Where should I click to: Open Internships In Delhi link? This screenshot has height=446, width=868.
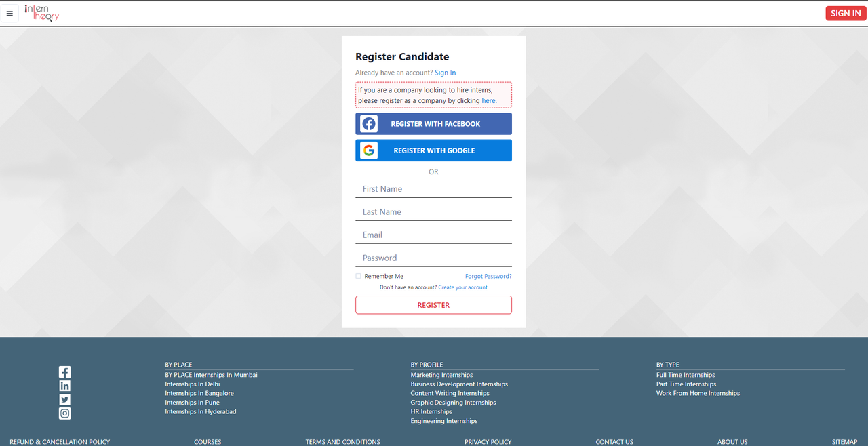click(193, 384)
